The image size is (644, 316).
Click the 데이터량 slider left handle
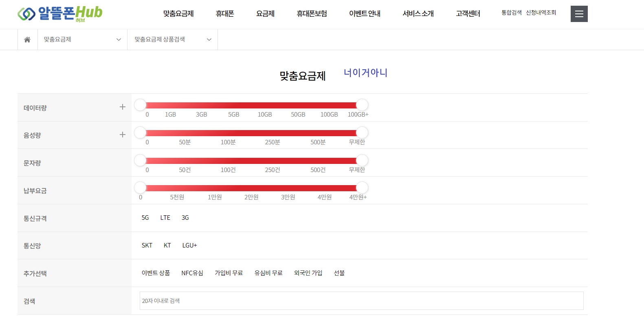(140, 105)
